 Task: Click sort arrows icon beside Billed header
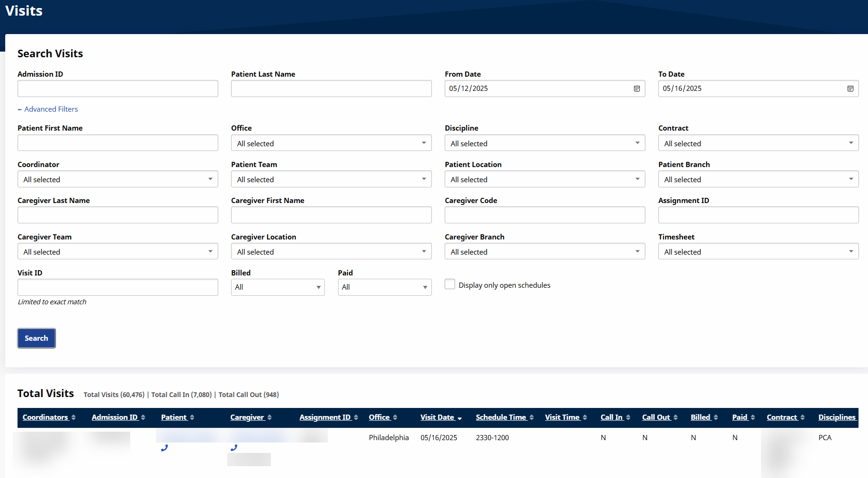(x=716, y=417)
